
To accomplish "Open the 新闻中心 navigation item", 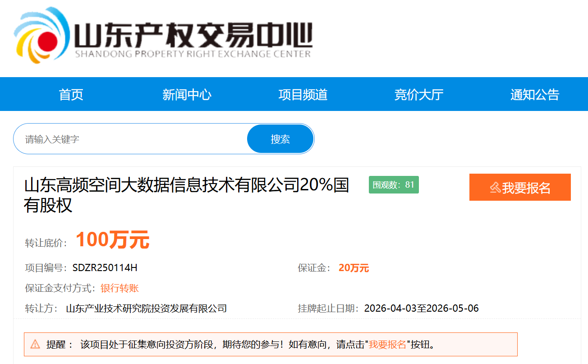I will 187,95.
